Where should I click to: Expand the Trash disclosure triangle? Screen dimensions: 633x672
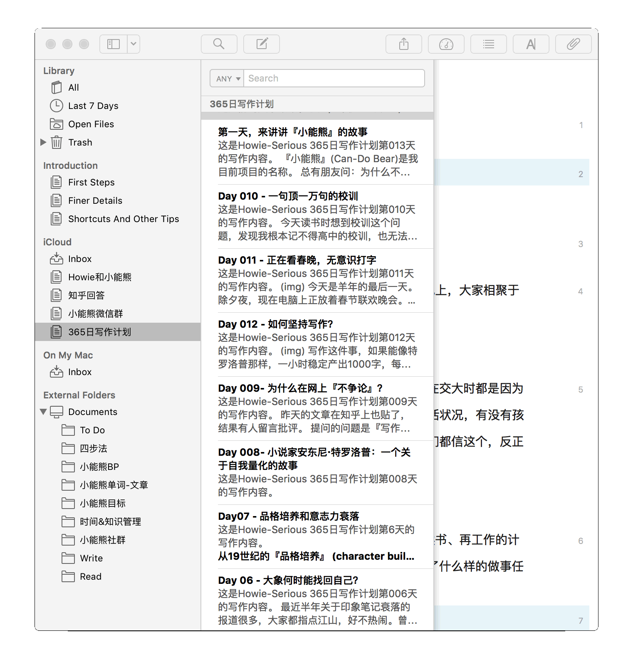[43, 142]
